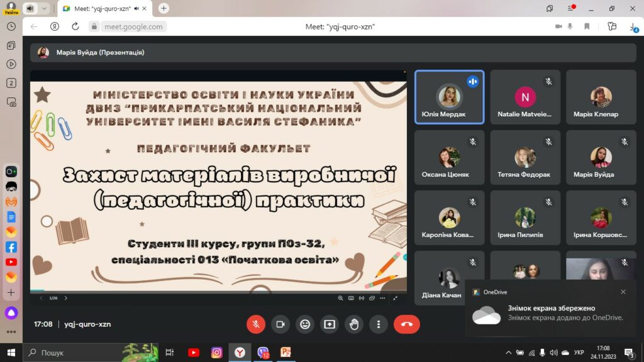Select the Meet "yqj-quro-xzn" browser tab
The height and width of the screenshot is (362, 644).
click(x=104, y=8)
